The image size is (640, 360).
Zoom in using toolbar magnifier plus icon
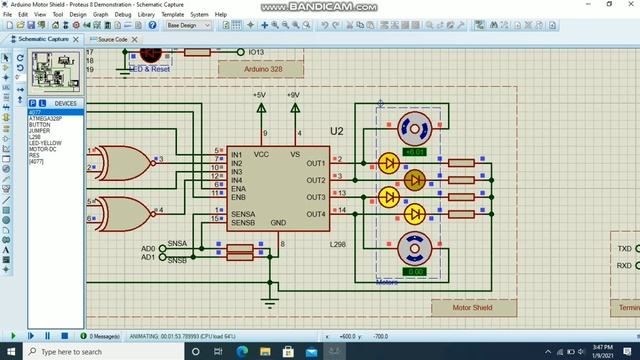pos(275,25)
